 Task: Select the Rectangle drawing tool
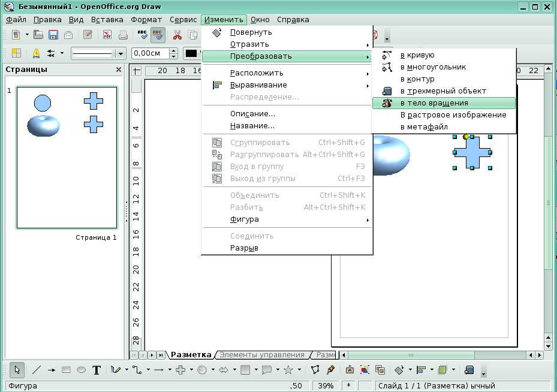coord(67,370)
